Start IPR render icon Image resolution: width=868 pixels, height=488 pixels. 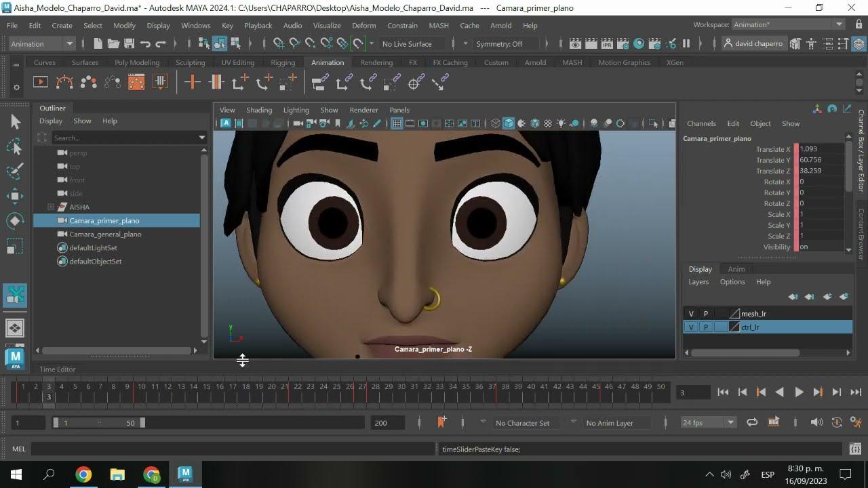pos(607,43)
